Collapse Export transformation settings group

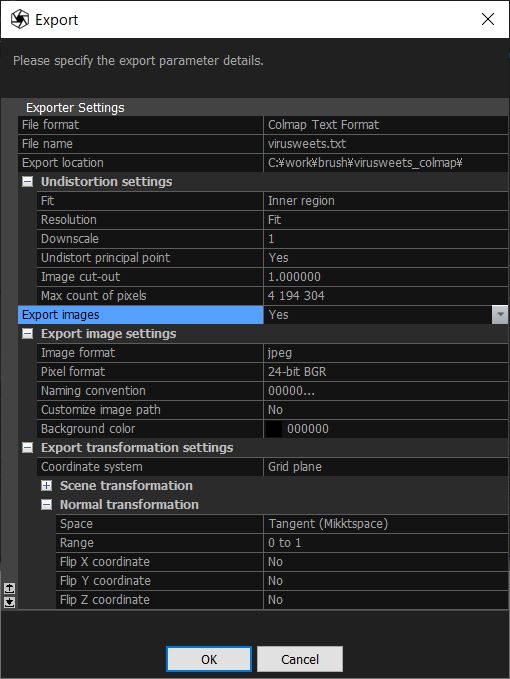click(27, 448)
